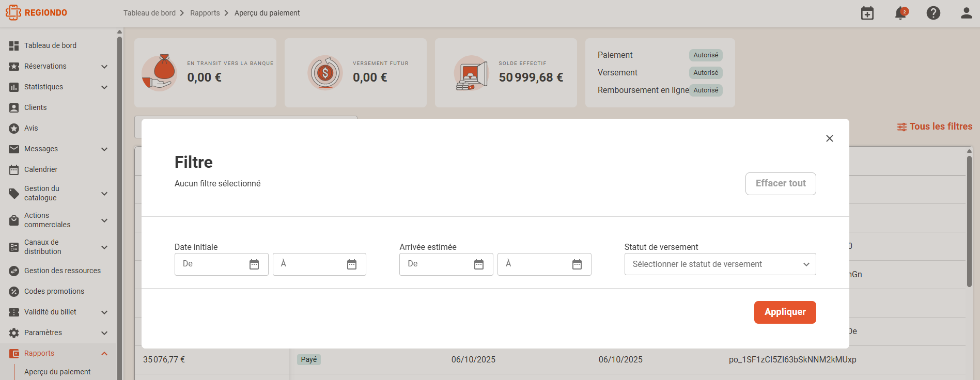Click the add booking calendar icon
The height and width of the screenshot is (380, 980).
867,13
